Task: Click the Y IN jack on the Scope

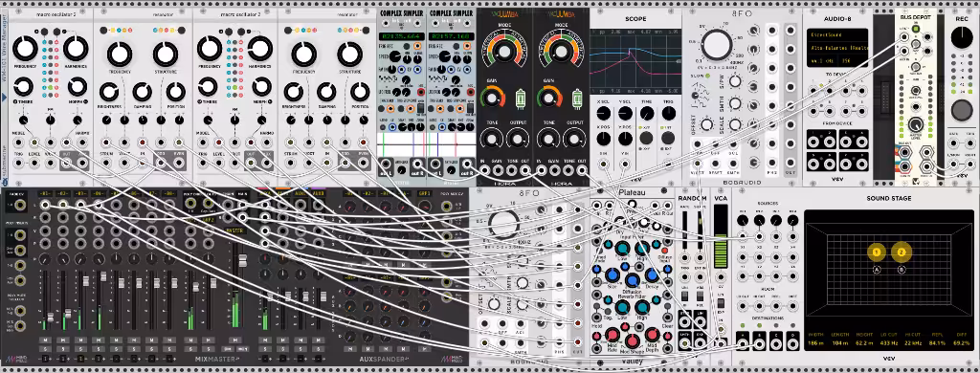Action: pyautogui.click(x=625, y=165)
